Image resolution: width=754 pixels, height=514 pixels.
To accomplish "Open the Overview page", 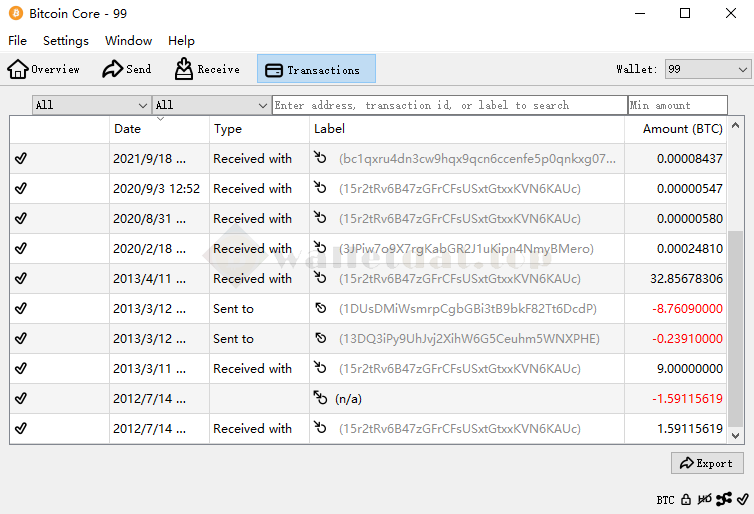I will pos(44,69).
